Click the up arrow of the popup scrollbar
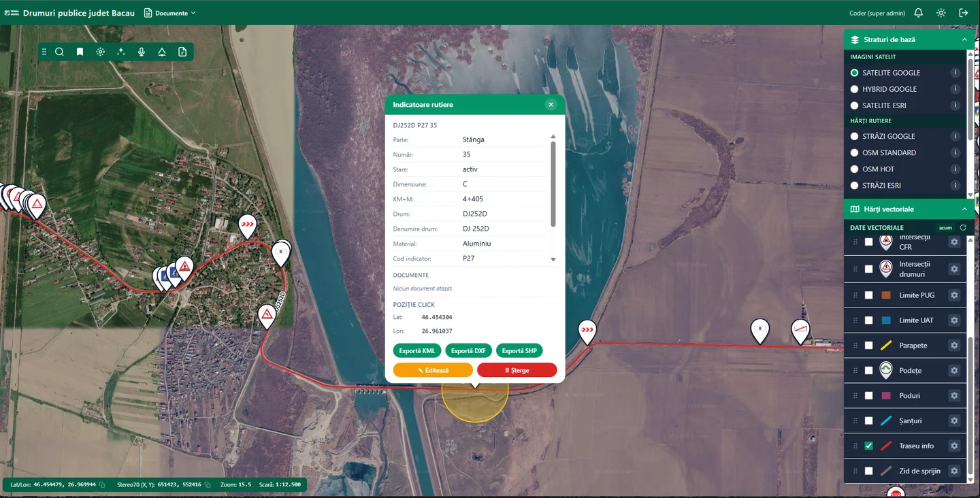The width and height of the screenshot is (980, 498). (553, 137)
